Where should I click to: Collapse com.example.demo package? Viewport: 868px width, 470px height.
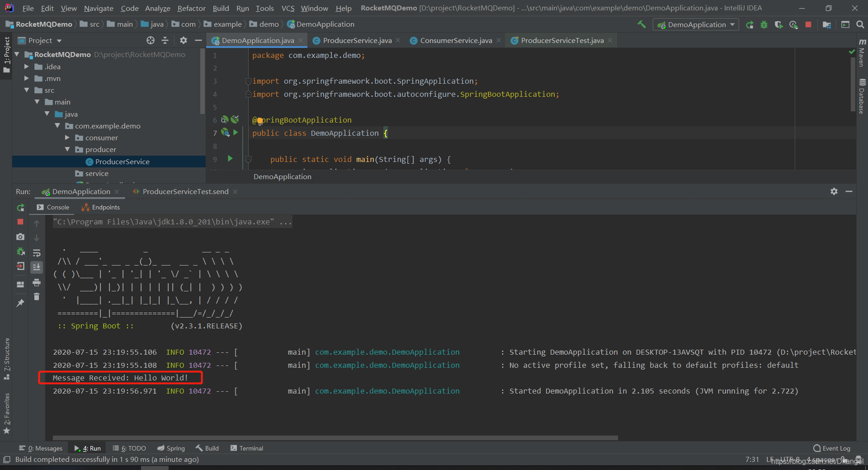coord(57,126)
